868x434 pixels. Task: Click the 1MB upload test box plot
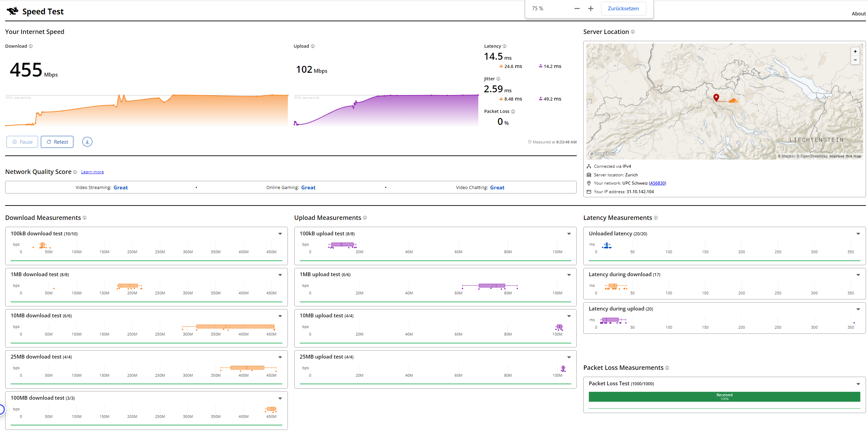tap(490, 286)
